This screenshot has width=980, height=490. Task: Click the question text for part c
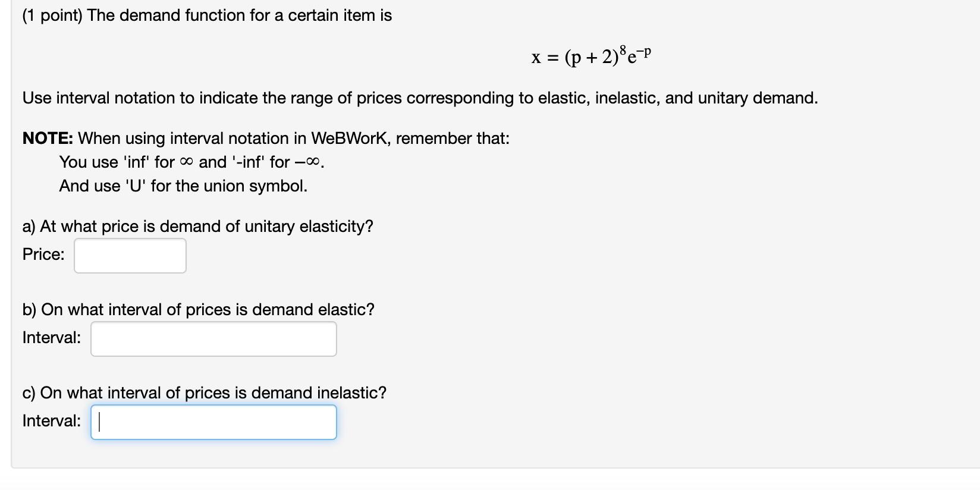pyautogui.click(x=204, y=393)
